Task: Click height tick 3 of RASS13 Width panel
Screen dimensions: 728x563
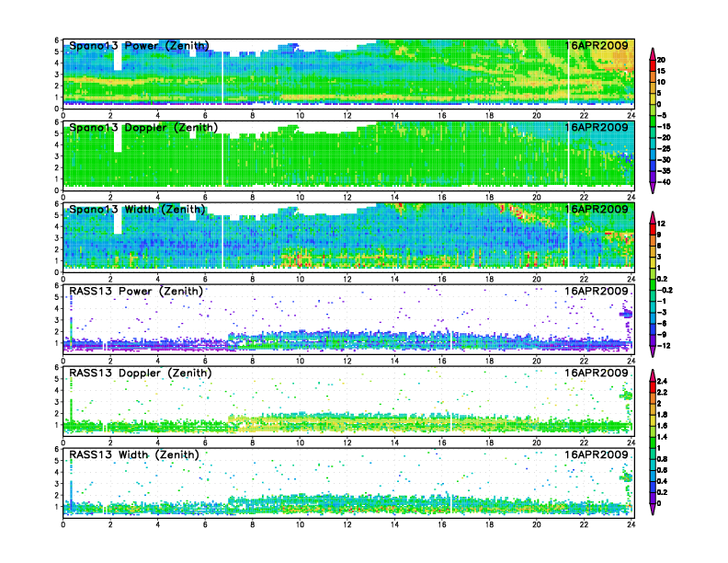Action: (57, 484)
